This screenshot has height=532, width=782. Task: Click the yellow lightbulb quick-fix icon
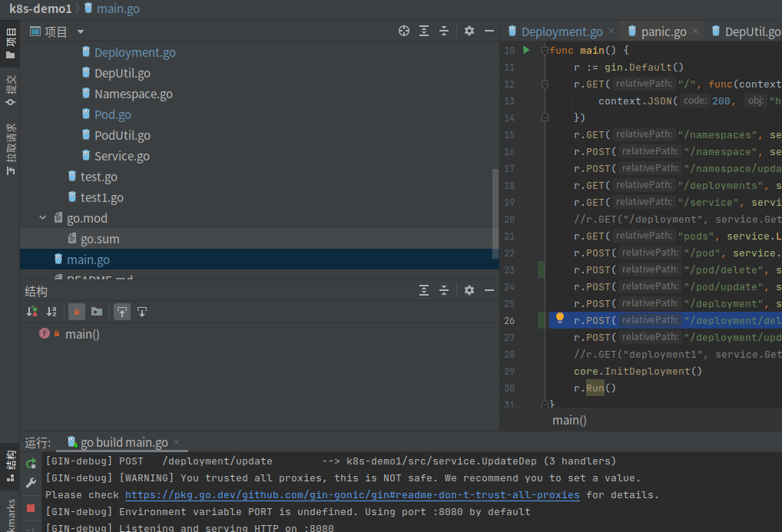pyautogui.click(x=559, y=318)
